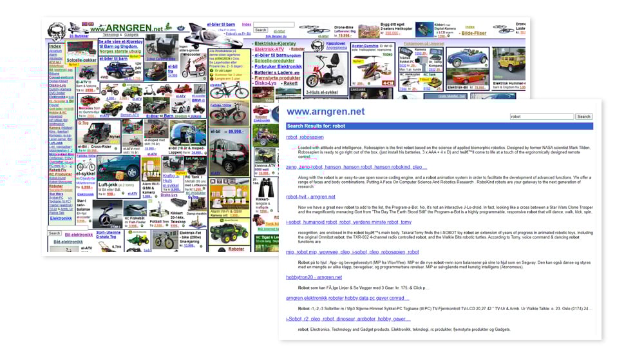
Task: Open the 'robot, robosapien' search result
Action: 305,137
